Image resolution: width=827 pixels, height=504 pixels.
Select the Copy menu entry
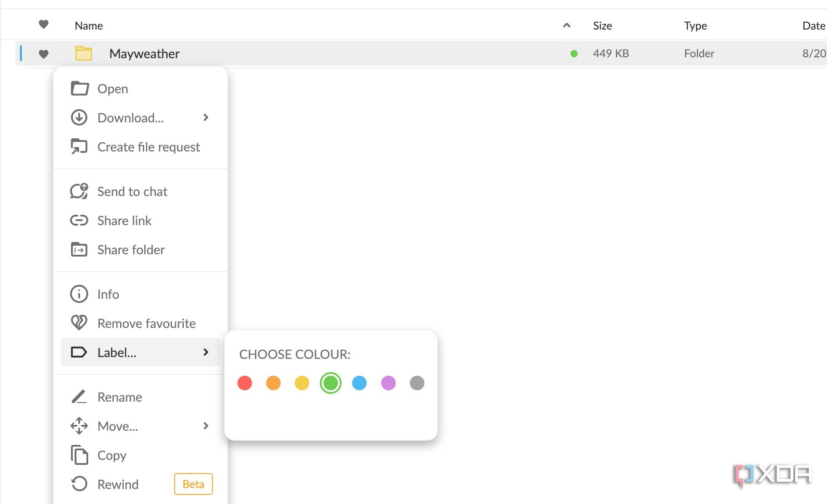(141, 455)
